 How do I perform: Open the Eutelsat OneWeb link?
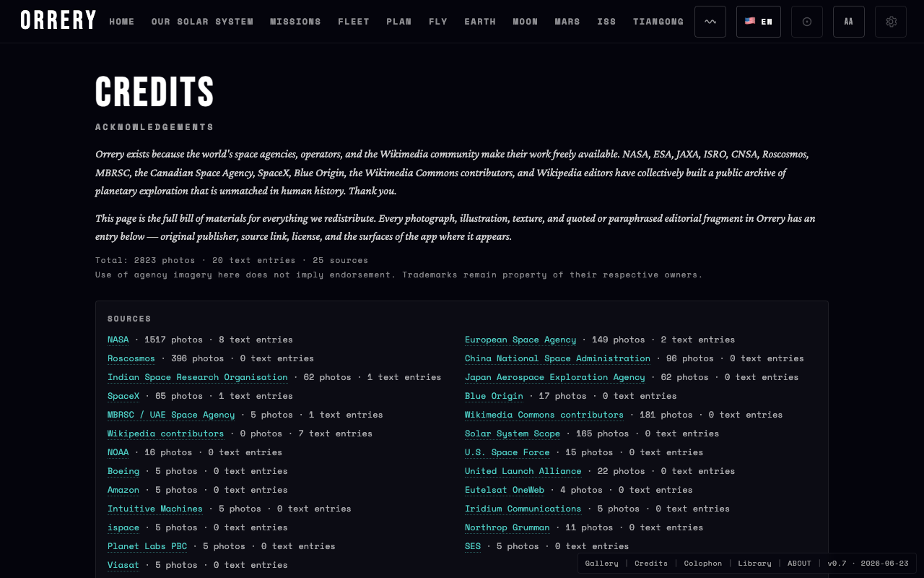(505, 490)
